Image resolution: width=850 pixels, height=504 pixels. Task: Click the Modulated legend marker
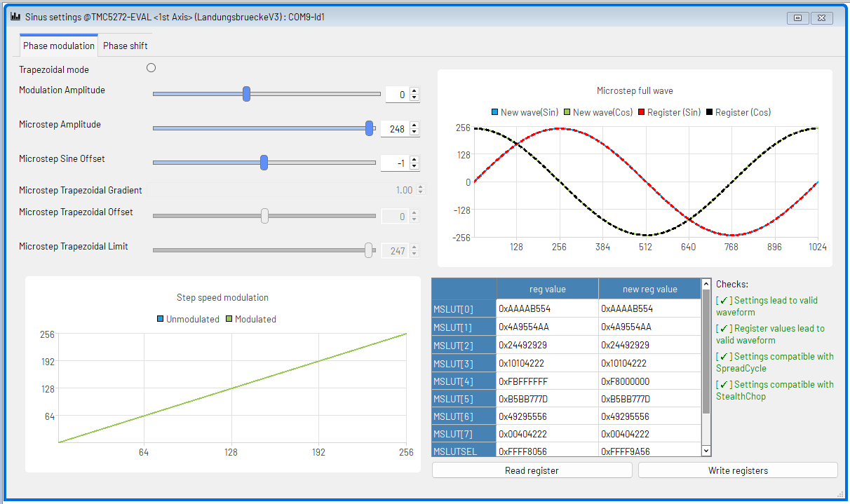229,319
